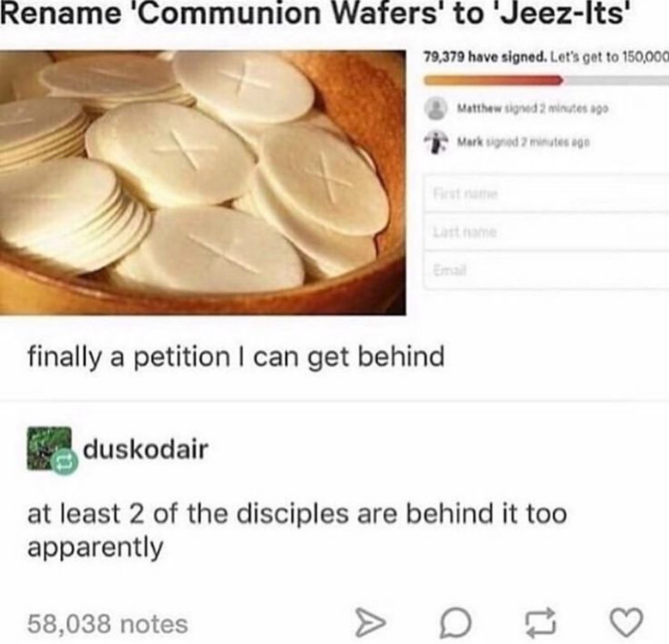
Task: Select the 'finally a petition I can get behind' caption
Action: tap(237, 356)
